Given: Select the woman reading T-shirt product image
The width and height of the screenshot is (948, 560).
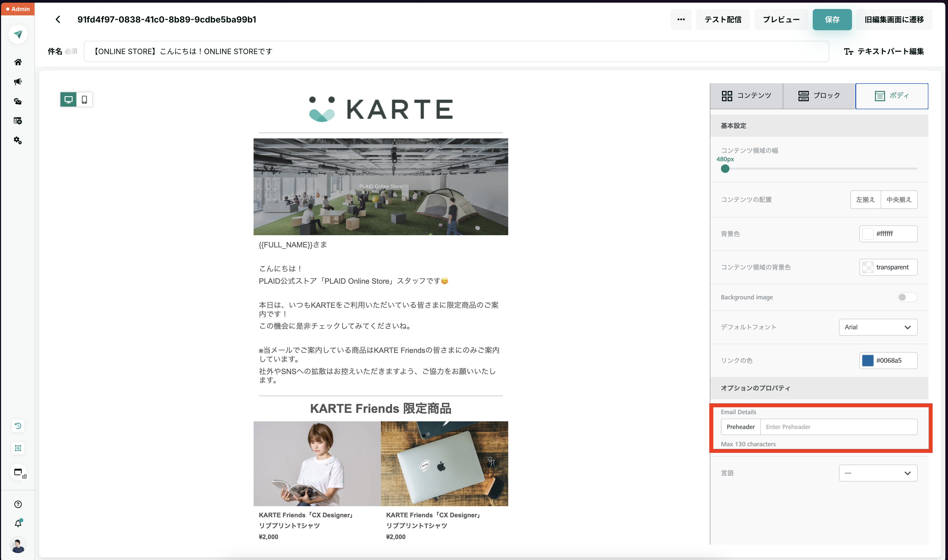Looking at the screenshot, I should pos(317,464).
